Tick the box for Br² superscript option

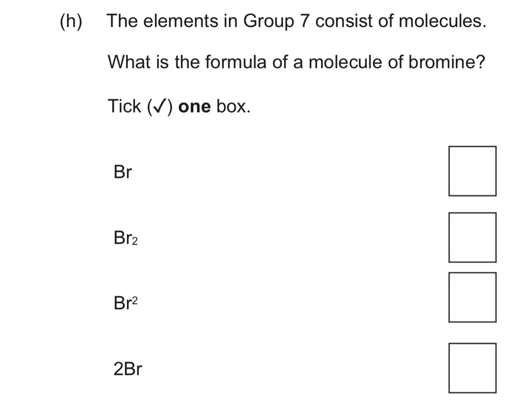pos(472,297)
